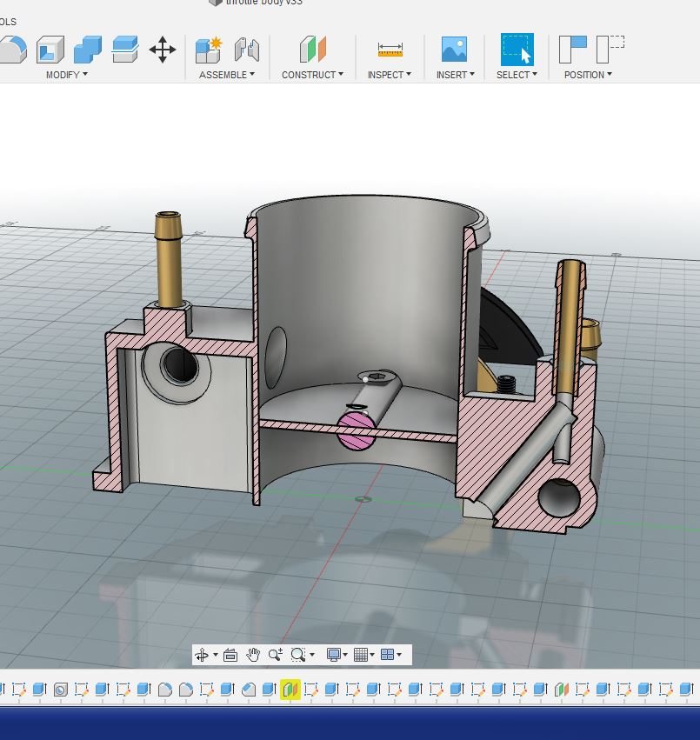Image resolution: width=700 pixels, height=740 pixels.
Task: Select the black set screw in the model
Action: (x=505, y=384)
